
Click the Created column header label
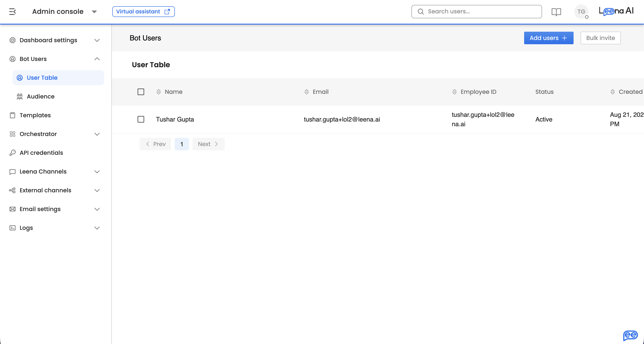click(631, 92)
